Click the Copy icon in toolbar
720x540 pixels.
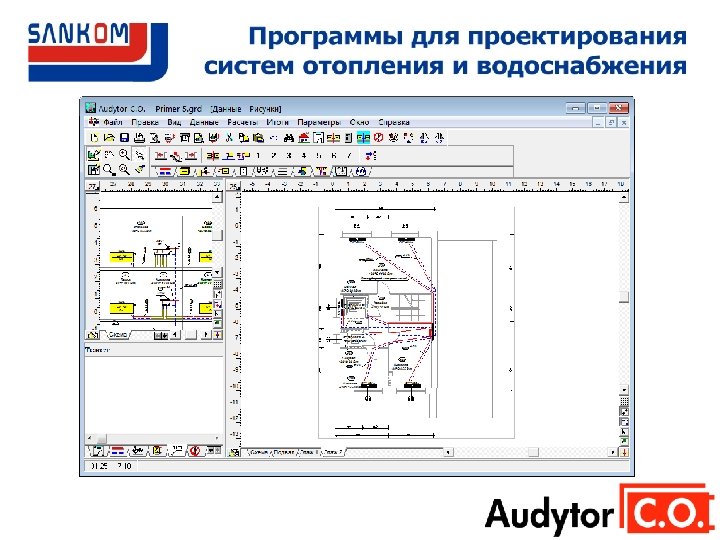tap(244, 137)
